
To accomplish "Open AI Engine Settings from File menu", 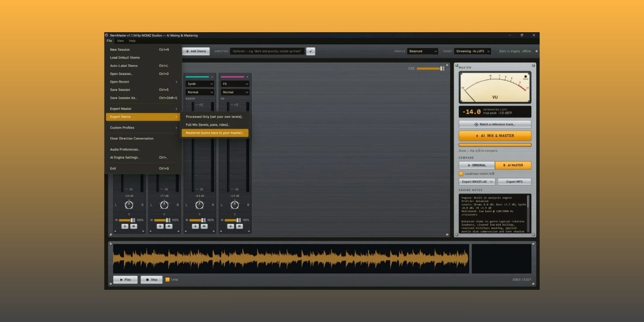I will click(144, 157).
